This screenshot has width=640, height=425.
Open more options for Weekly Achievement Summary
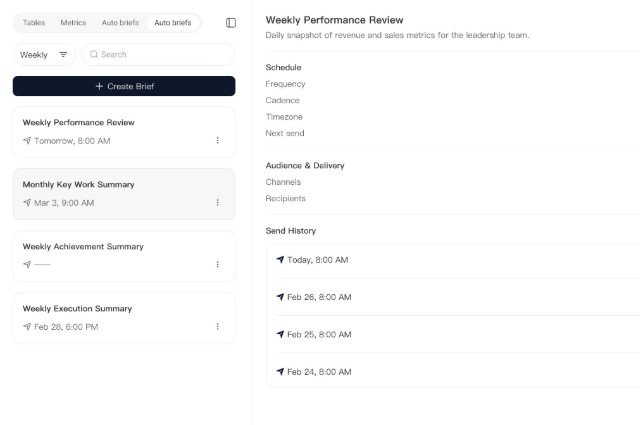tap(218, 265)
